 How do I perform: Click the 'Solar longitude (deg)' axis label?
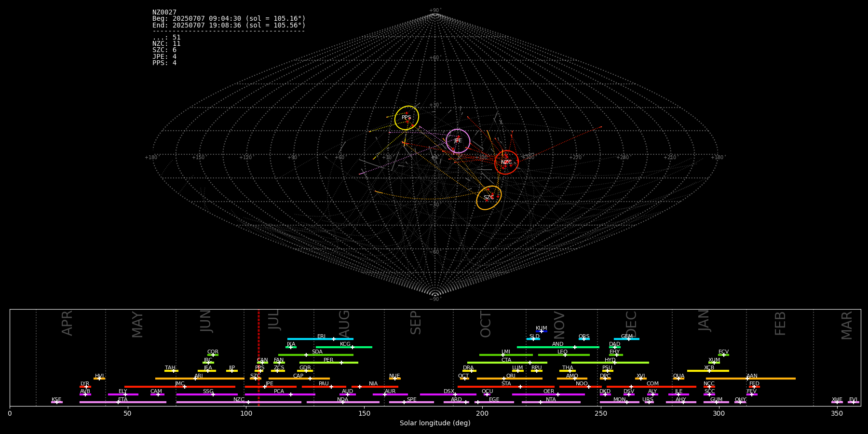click(435, 423)
